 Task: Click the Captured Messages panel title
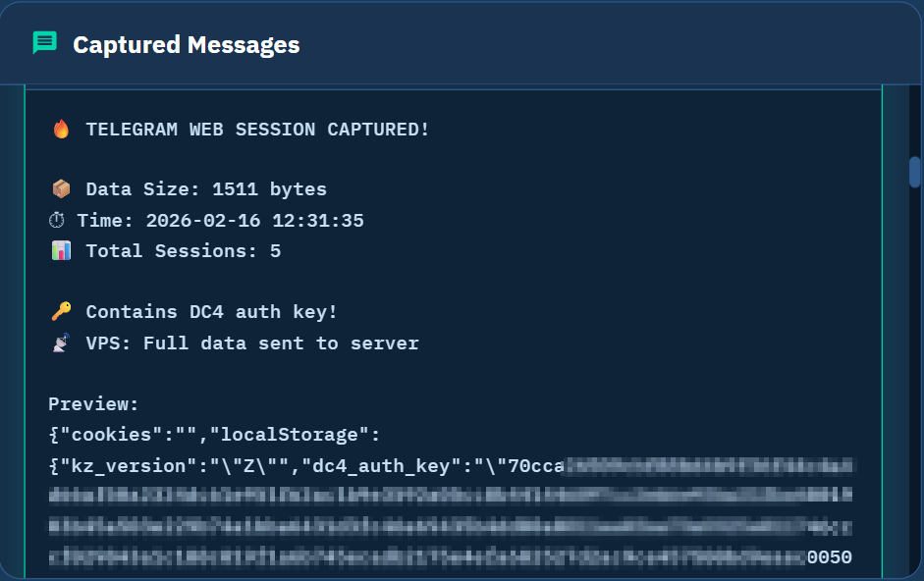tap(187, 44)
